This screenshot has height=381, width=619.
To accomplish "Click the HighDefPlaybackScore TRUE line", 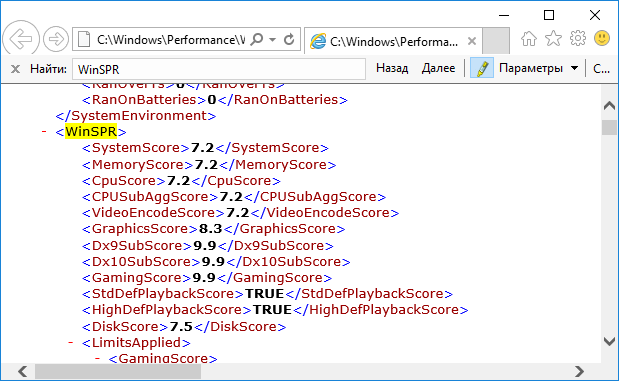I will [275, 310].
